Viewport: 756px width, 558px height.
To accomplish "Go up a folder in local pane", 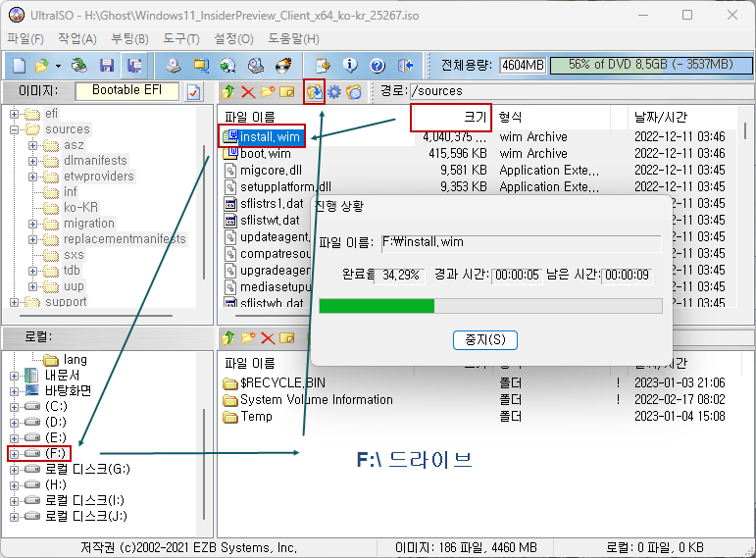I will [228, 338].
